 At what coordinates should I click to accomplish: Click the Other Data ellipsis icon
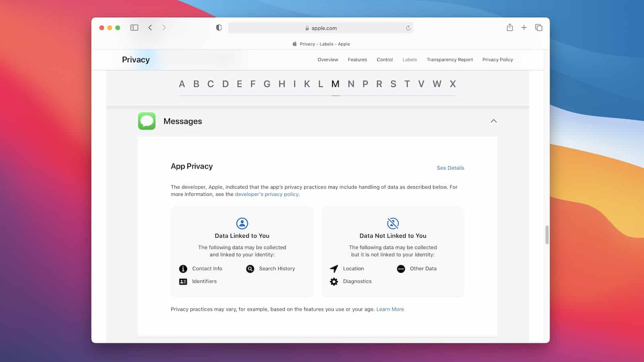pyautogui.click(x=400, y=269)
